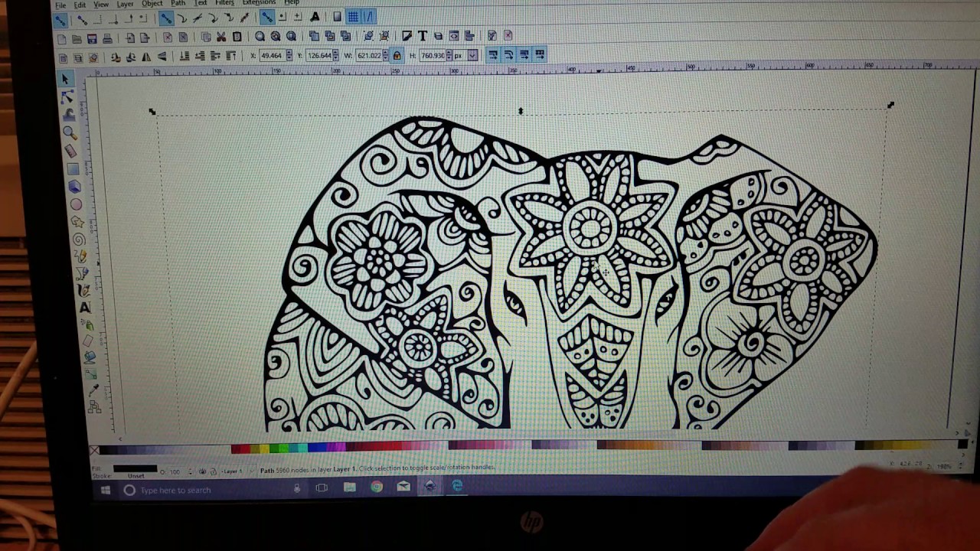This screenshot has width=980, height=551.
Task: Toggle layer visibility eye in status bar
Action: [202, 471]
